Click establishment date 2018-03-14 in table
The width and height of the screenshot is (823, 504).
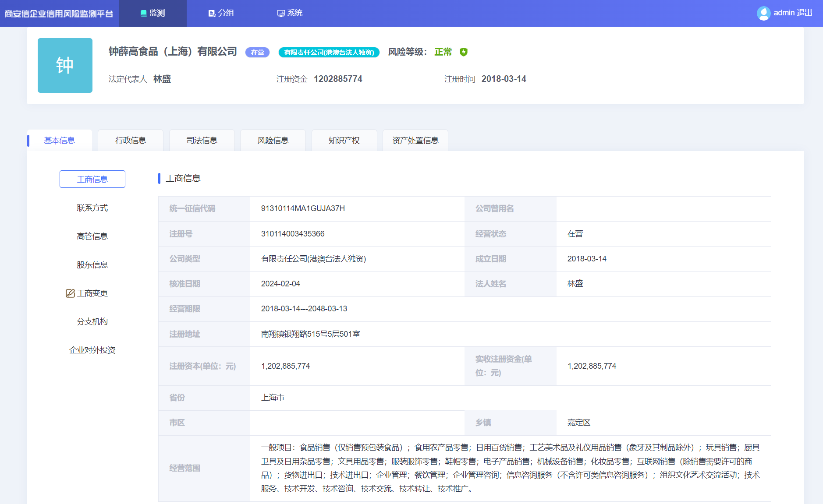587,259
